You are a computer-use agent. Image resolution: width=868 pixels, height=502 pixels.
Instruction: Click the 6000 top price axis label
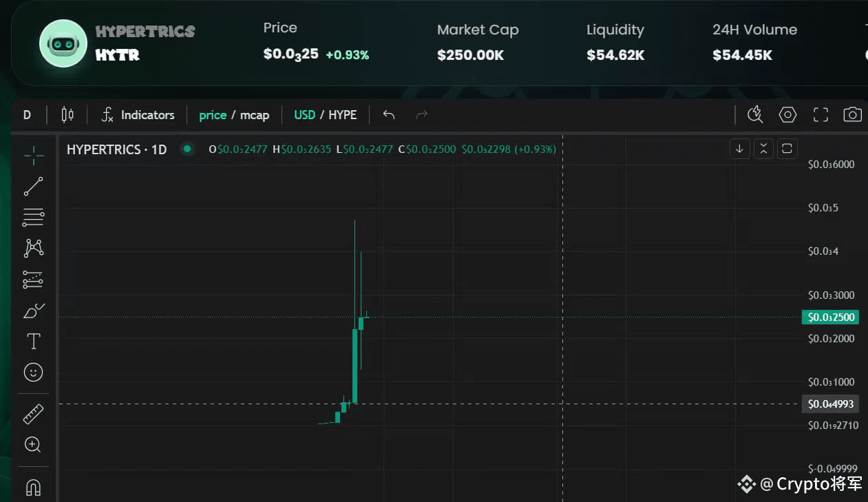[x=831, y=164]
